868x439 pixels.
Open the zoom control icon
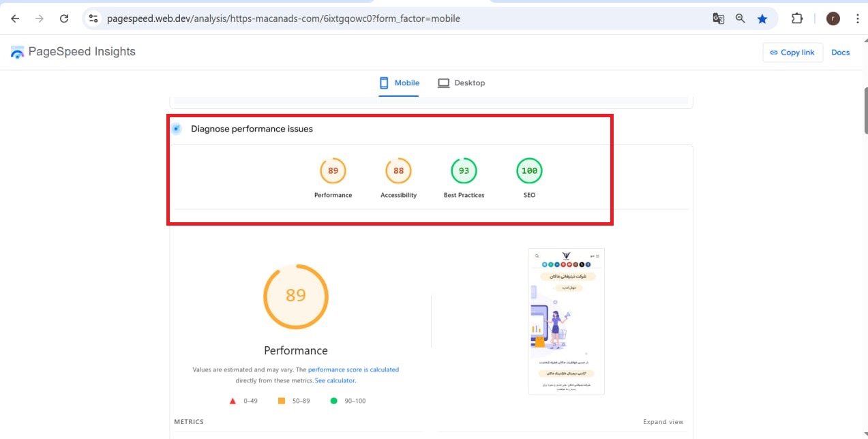(x=740, y=18)
